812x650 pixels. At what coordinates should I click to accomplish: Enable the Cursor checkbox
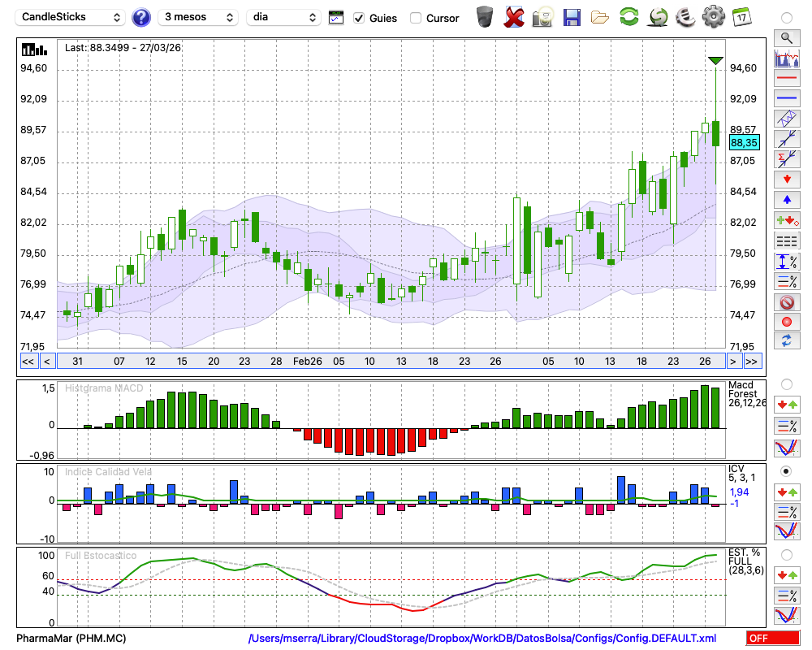pyautogui.click(x=416, y=18)
